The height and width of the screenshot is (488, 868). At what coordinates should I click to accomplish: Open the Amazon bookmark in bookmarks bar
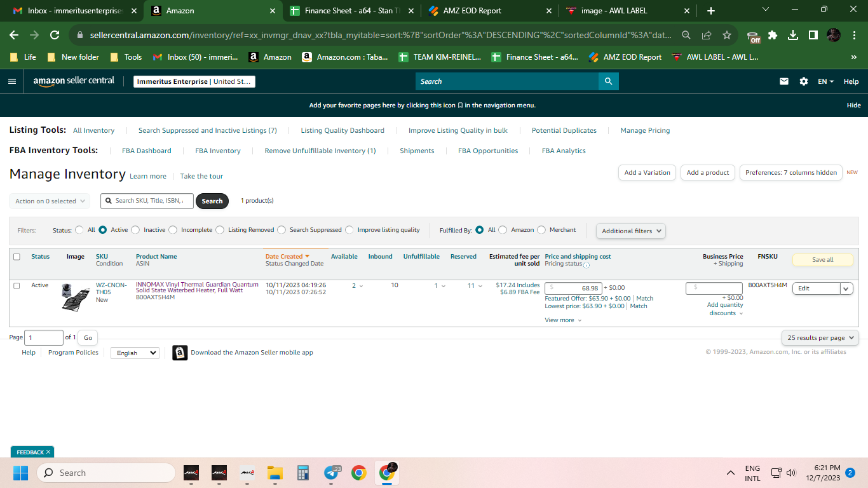click(x=270, y=57)
